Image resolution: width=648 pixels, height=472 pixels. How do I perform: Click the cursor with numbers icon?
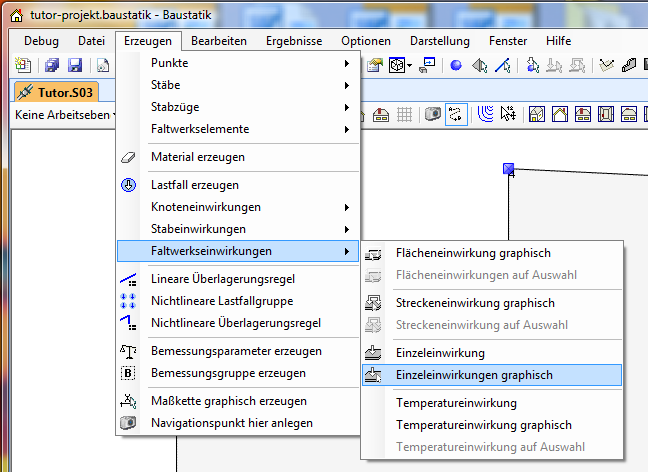(508, 114)
